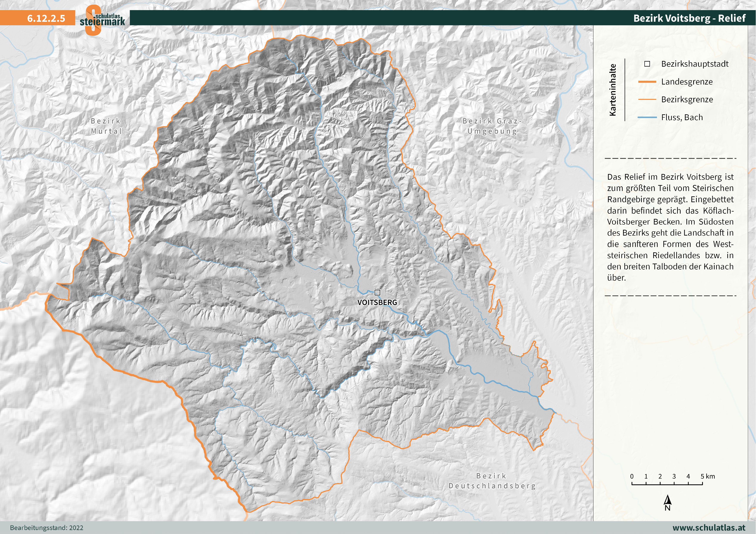The width and height of the screenshot is (756, 534).
Task: Click the thin orange Bezirksgrenze legend line
Action: coord(647,99)
